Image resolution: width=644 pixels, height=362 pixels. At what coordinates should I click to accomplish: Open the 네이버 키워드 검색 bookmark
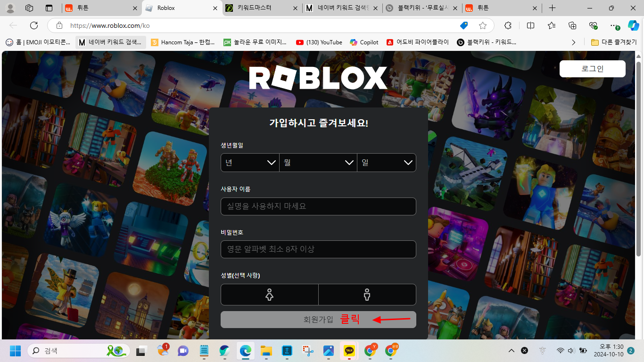(x=111, y=42)
